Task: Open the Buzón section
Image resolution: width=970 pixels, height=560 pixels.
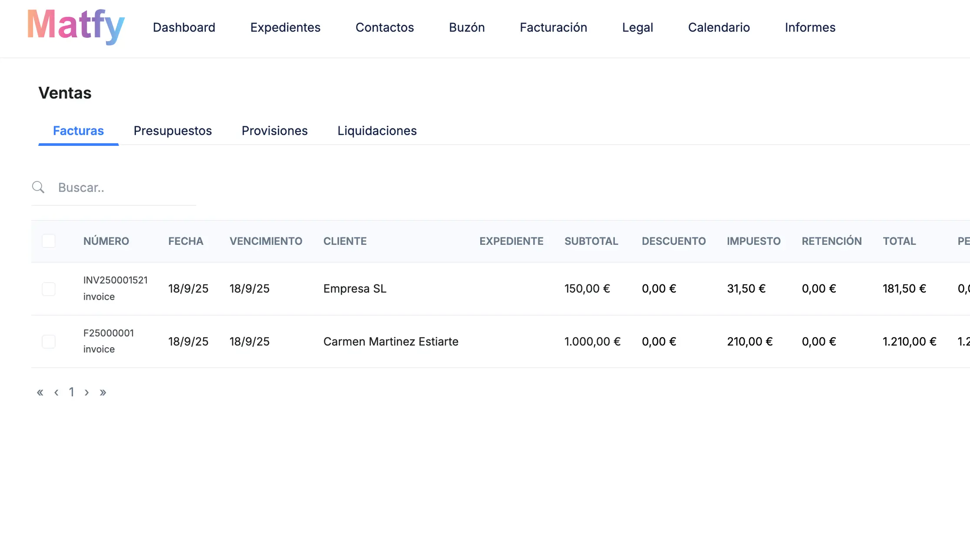Action: [x=467, y=27]
